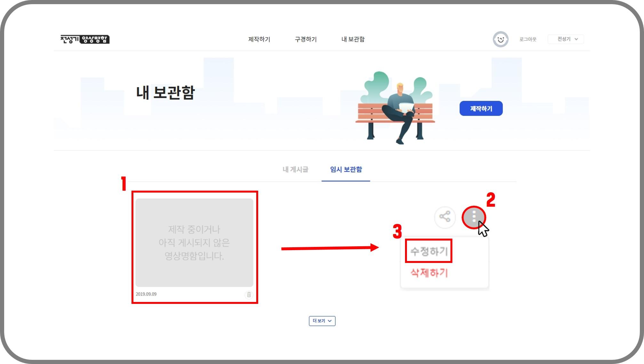Open the 구경하기 navigation menu
644x364 pixels.
306,39
